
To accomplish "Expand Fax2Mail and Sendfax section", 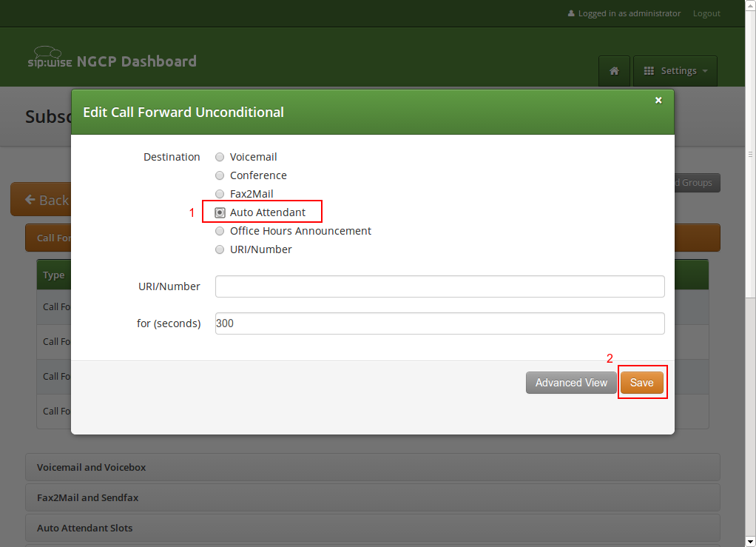I will coord(373,498).
